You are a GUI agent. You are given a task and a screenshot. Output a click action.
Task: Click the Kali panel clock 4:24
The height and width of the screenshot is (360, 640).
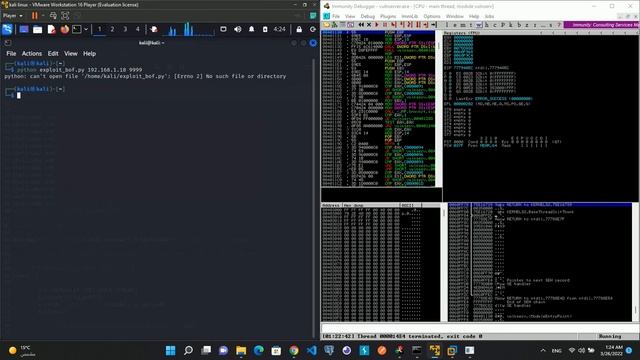280,29
